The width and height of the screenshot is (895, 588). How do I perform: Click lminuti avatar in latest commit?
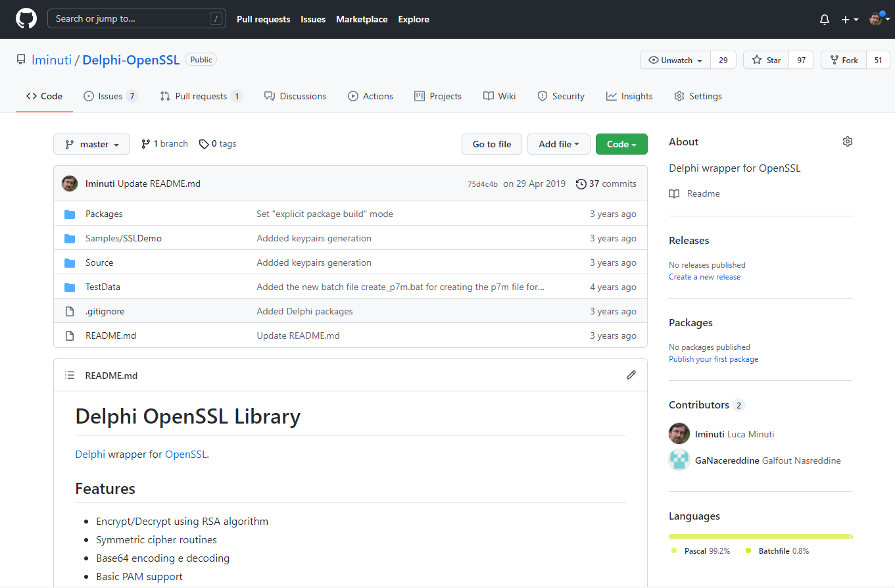coord(70,184)
